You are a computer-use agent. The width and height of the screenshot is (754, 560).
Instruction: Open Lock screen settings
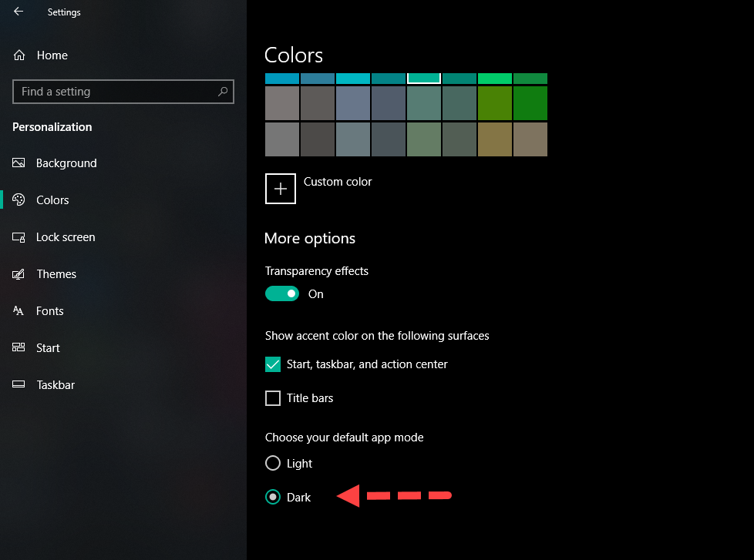66,237
